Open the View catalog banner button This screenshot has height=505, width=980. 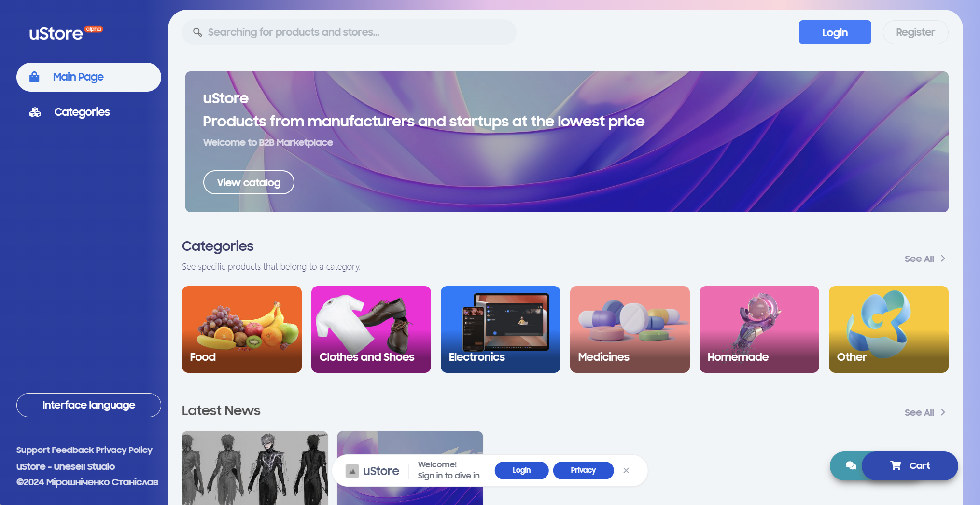[x=249, y=182]
